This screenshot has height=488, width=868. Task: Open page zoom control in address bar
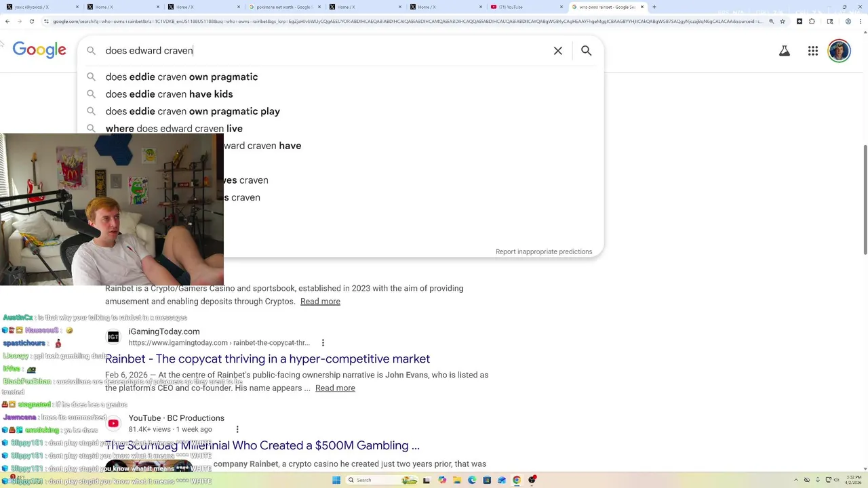click(772, 21)
